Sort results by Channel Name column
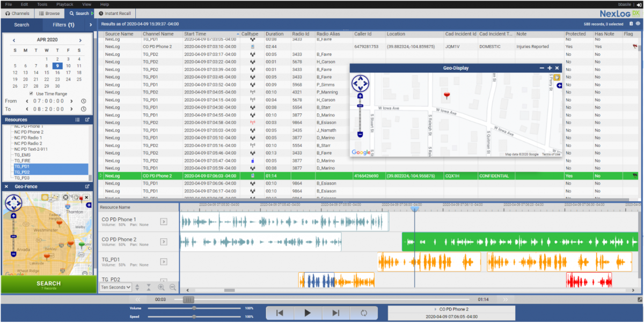 (158, 34)
